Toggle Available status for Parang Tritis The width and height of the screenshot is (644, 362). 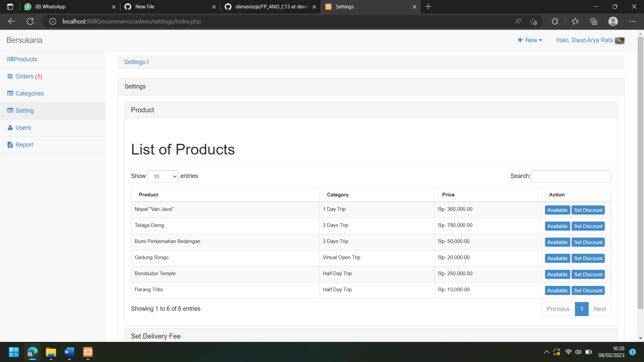[557, 291]
